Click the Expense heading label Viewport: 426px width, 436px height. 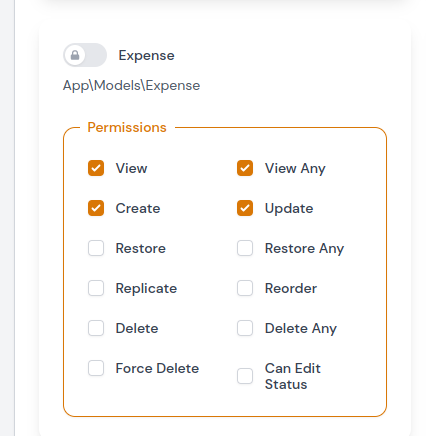pos(146,55)
